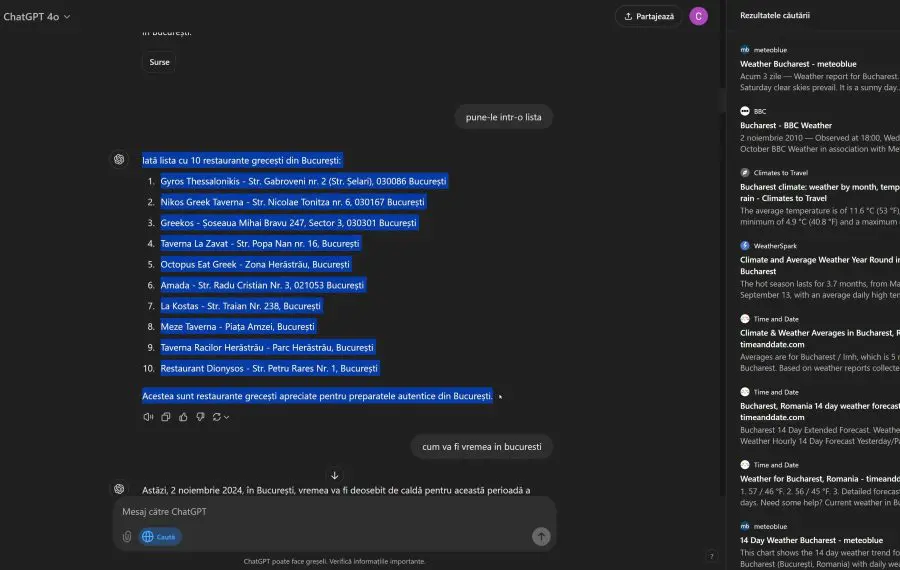Click the help question mark button

point(711,556)
